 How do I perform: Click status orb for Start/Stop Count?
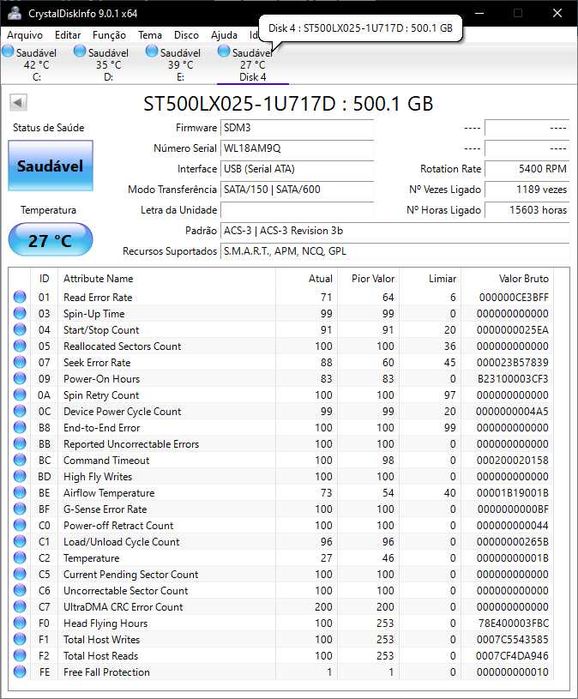(x=20, y=329)
